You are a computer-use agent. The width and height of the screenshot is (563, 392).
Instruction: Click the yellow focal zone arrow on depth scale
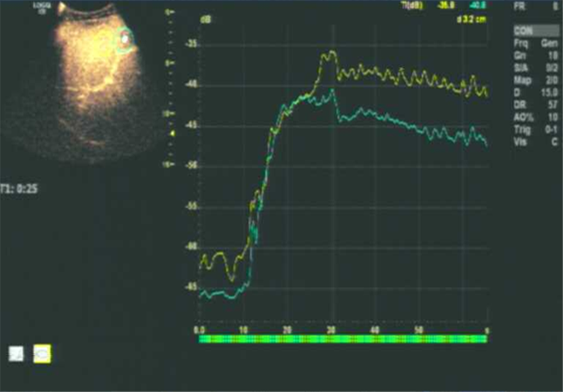tap(173, 133)
